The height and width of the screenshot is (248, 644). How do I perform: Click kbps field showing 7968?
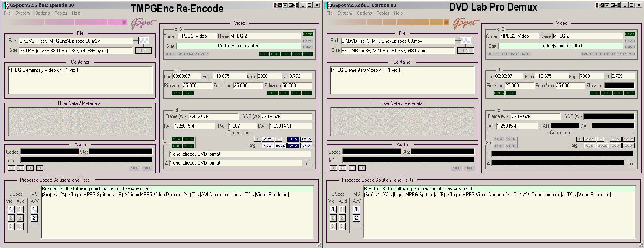[x=591, y=76]
